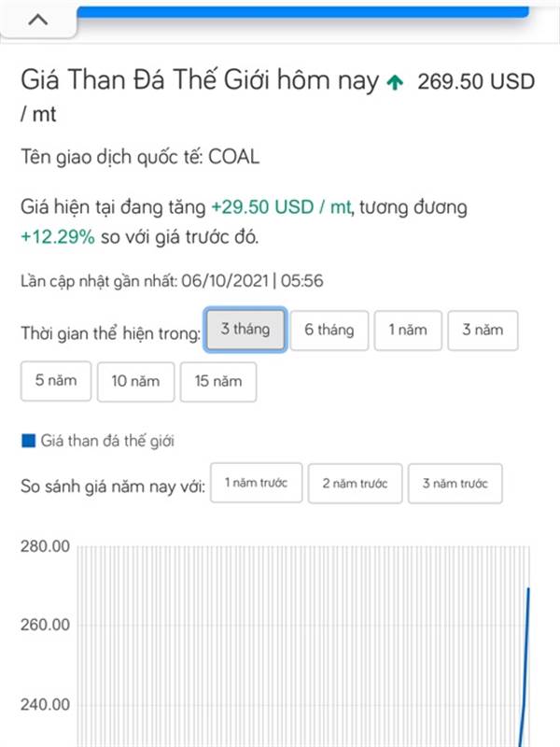The height and width of the screenshot is (747, 560).
Task: Click the +29.50 USD / mt change text
Action: click(x=281, y=207)
